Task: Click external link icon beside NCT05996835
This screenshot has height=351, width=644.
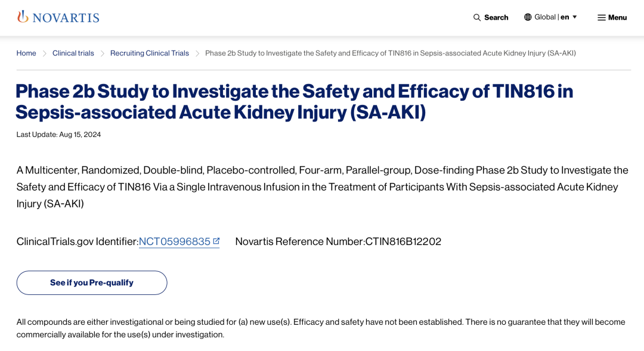Action: pyautogui.click(x=216, y=241)
